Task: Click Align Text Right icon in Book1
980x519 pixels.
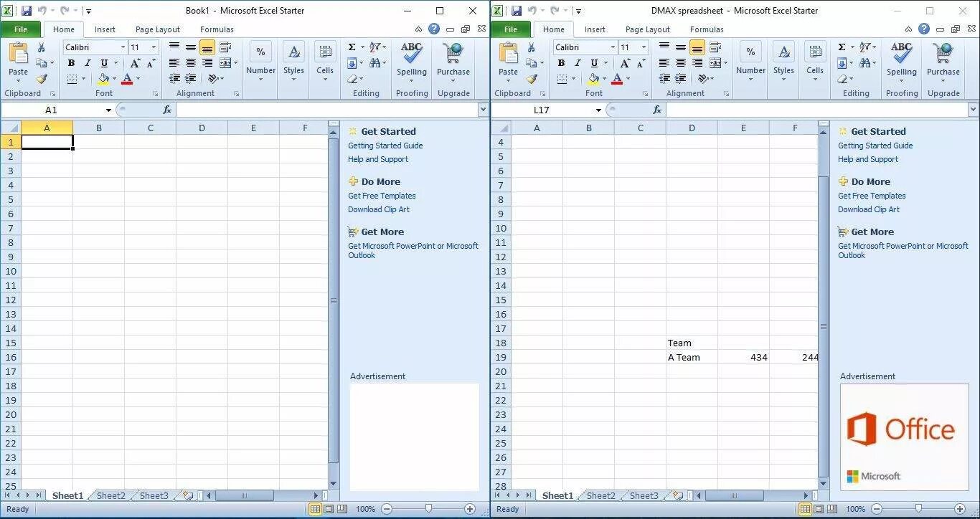Action: point(207,63)
